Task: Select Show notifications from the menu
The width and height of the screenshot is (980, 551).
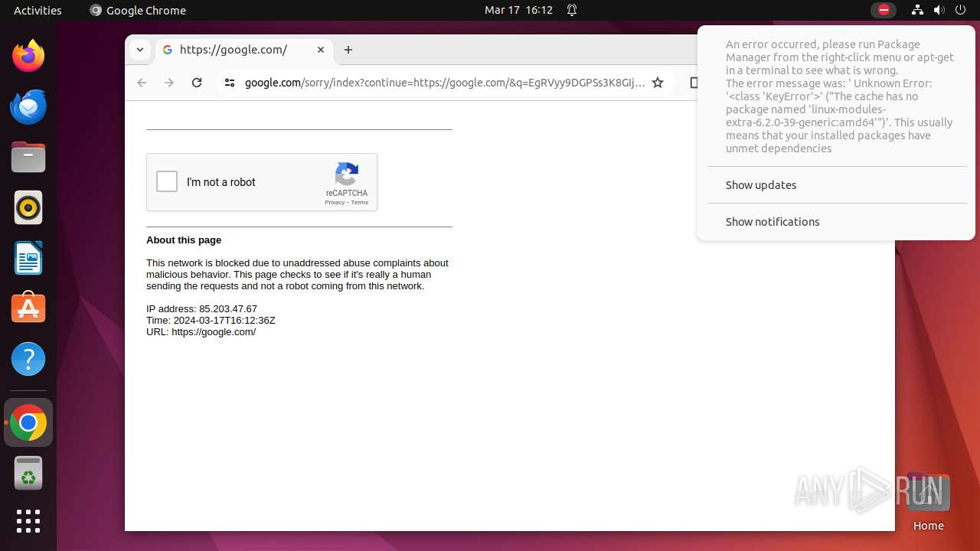Action: 836,222
